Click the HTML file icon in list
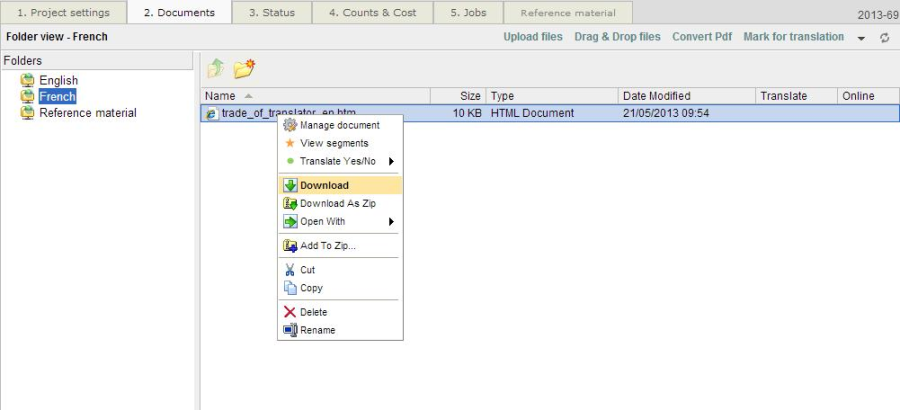The width and height of the screenshot is (900, 410). (211, 114)
